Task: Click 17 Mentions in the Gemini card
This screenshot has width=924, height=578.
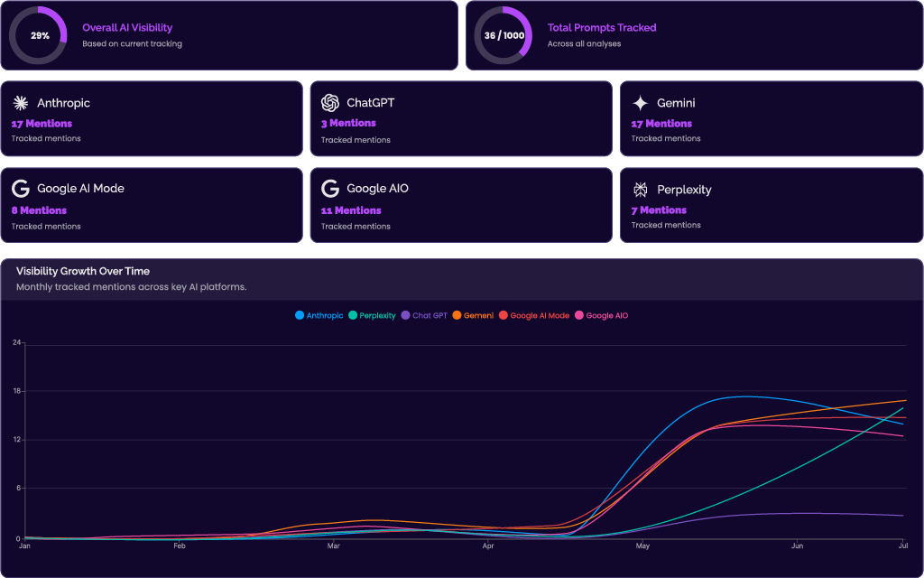Action: click(x=661, y=123)
